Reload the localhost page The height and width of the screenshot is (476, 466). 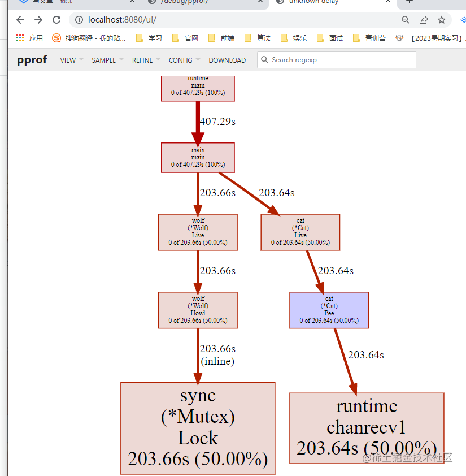[56, 20]
